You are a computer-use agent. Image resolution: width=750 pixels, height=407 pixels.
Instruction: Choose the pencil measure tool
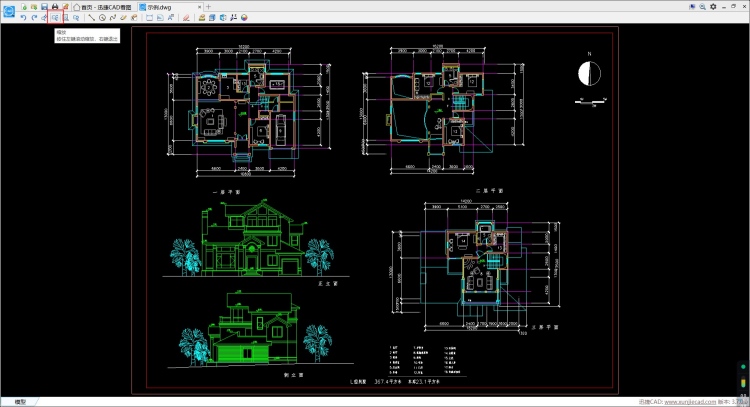click(123, 18)
